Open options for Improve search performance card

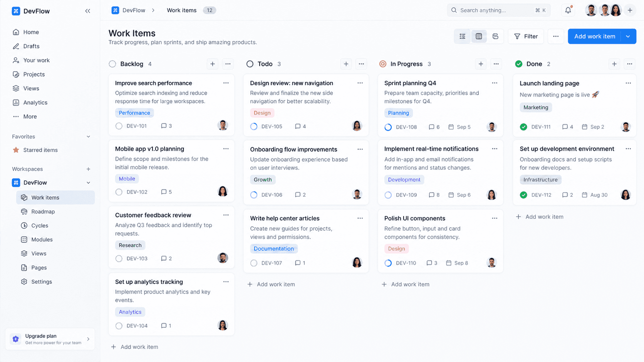[226, 83]
